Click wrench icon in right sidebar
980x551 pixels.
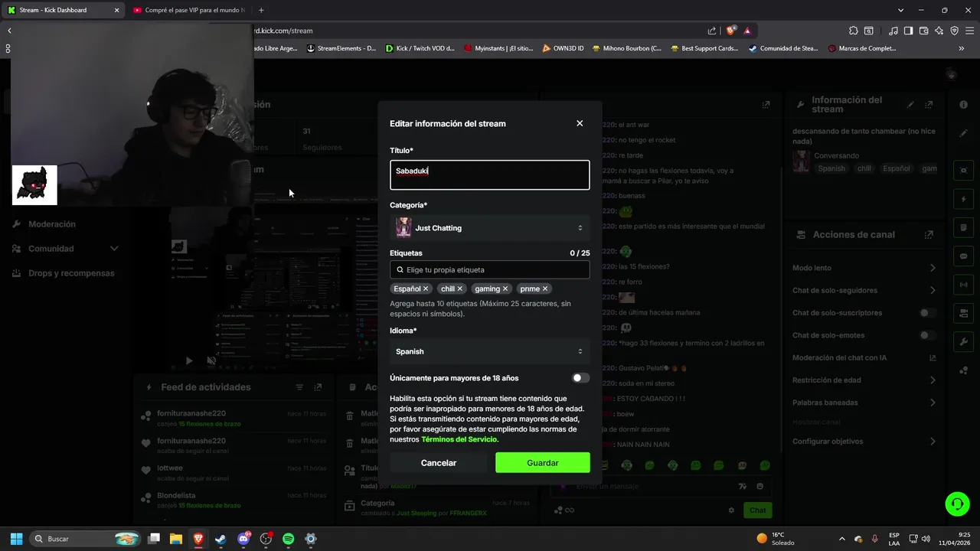tap(963, 341)
